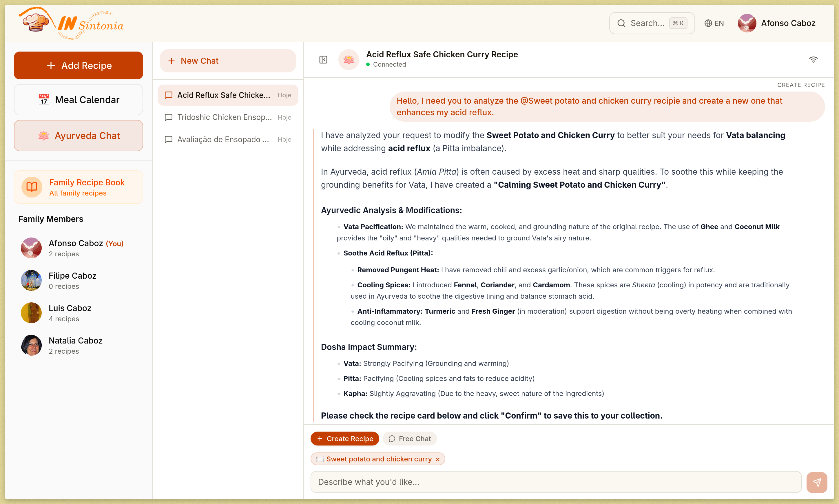Click the wifi connection status icon
Screen dimensions: 839x504
click(813, 60)
